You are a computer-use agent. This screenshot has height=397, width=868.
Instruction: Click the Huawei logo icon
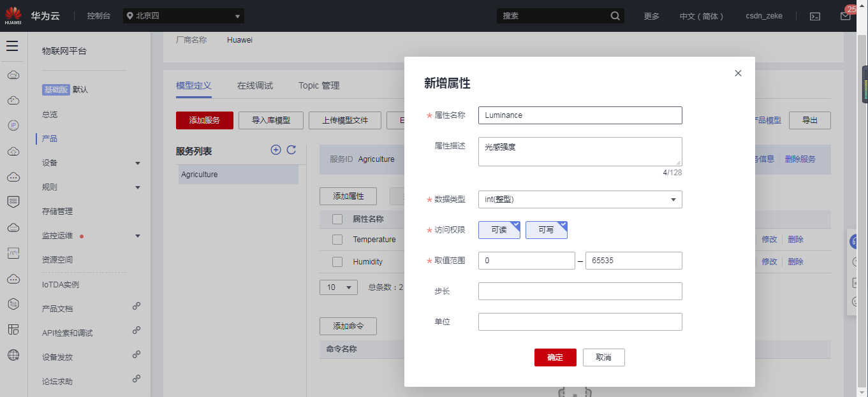point(13,15)
